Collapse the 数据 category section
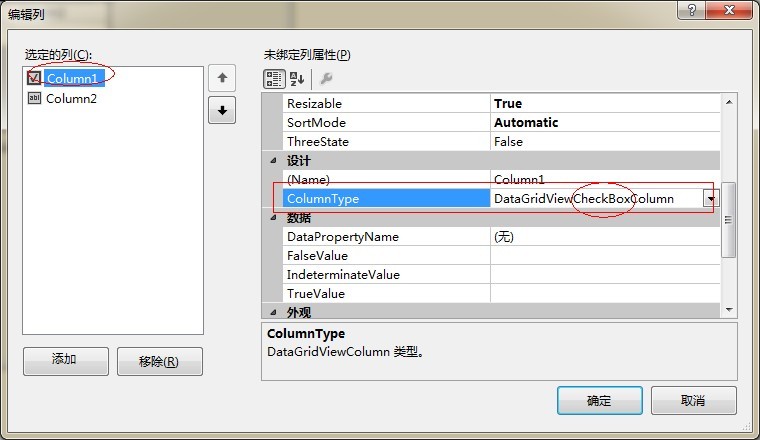 click(x=273, y=218)
